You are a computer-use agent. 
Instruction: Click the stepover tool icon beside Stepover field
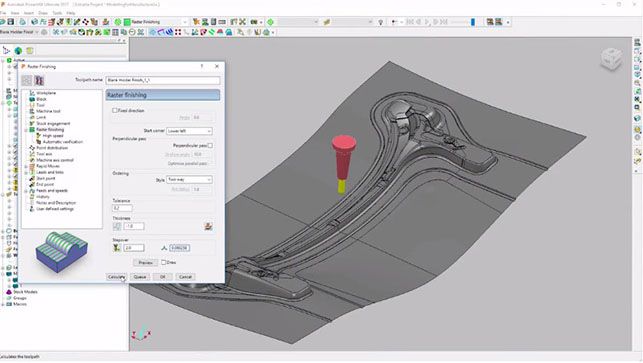pyautogui.click(x=117, y=248)
